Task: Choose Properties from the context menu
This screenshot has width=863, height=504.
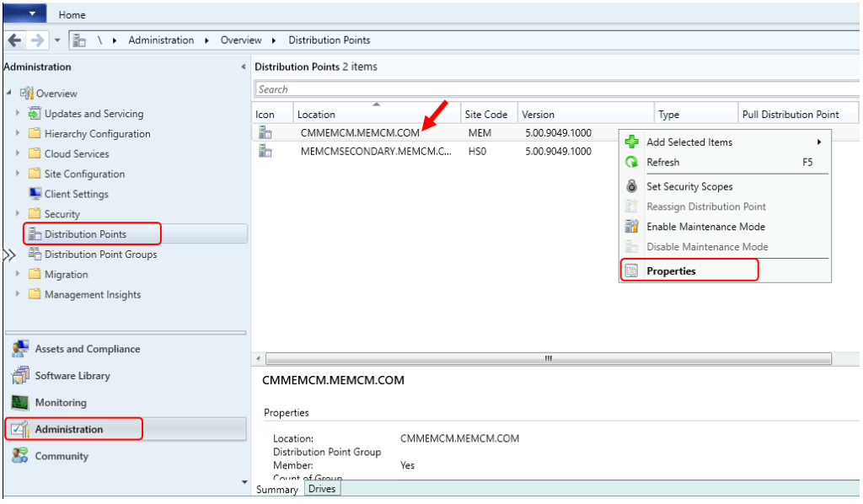Action: [725, 271]
